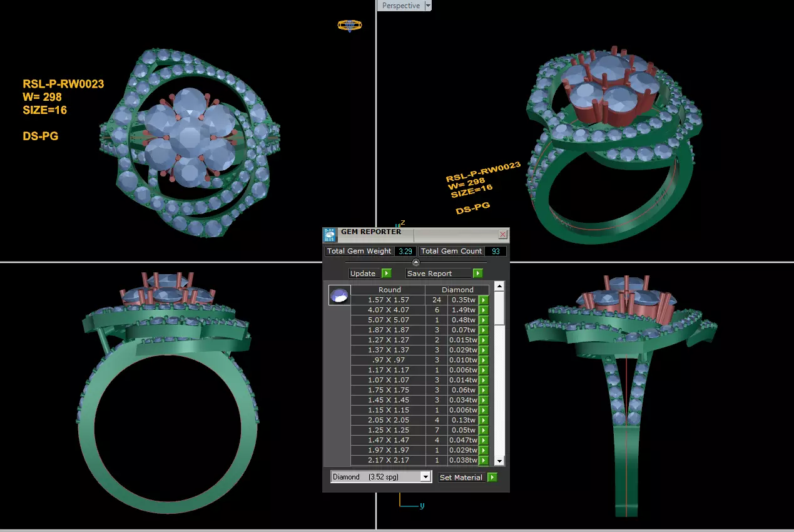Click green arrow for 1.57 X 1.57 row
Image resolution: width=794 pixels, height=532 pixels.
tap(483, 300)
